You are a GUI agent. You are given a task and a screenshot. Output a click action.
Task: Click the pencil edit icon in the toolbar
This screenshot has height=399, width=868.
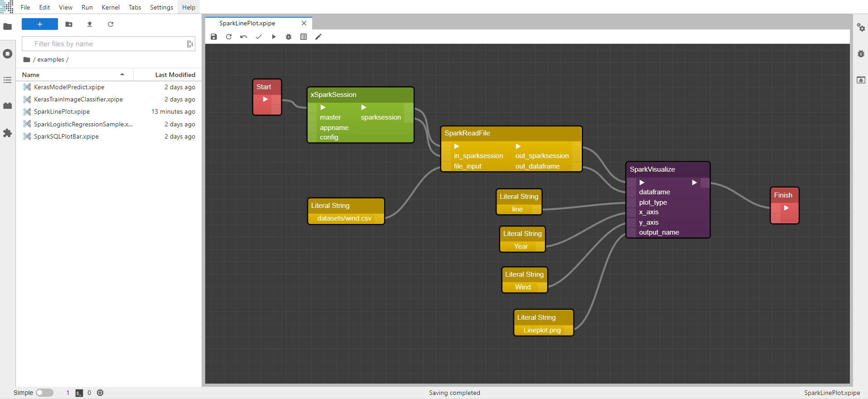pos(318,37)
